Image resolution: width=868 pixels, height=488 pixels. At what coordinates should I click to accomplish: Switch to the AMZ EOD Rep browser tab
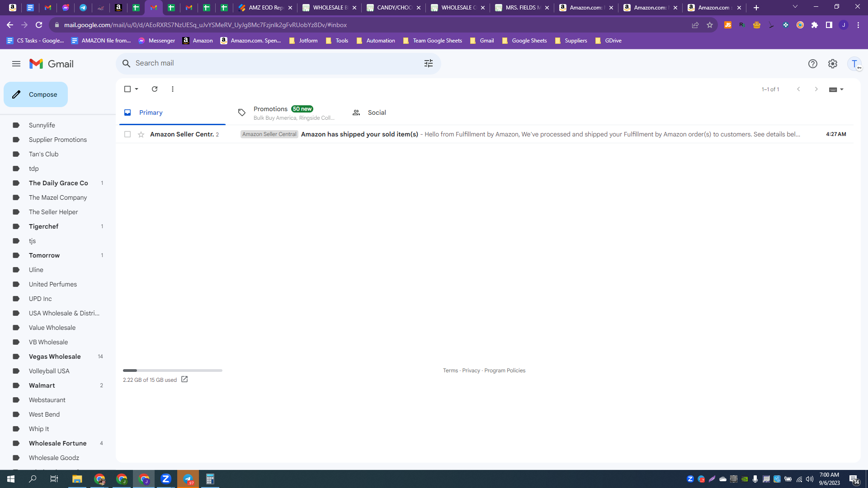[265, 8]
